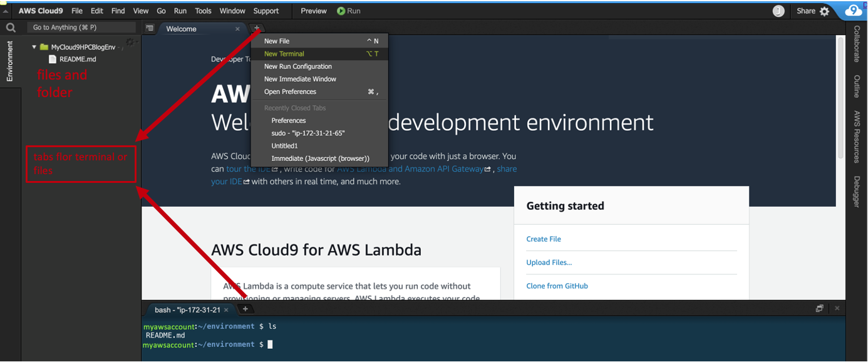Click the plus button in terminal pane
The image size is (868, 362).
245,309
